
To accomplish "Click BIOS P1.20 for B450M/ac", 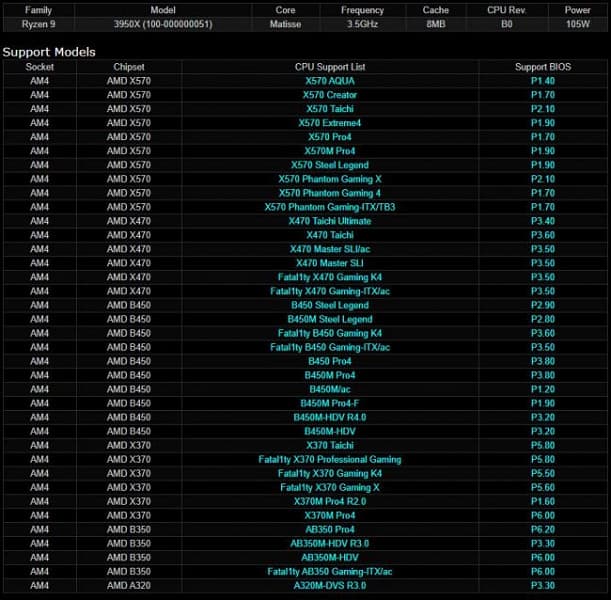I will 543,389.
